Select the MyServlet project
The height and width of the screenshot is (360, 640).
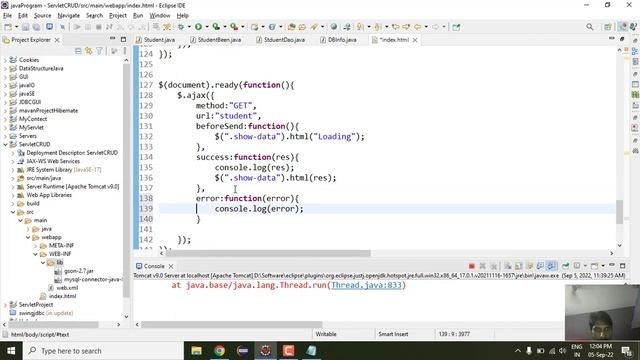[x=31, y=128]
